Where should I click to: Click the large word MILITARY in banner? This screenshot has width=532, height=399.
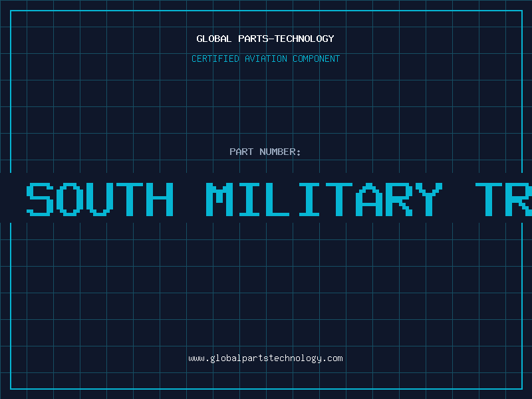[325, 199]
